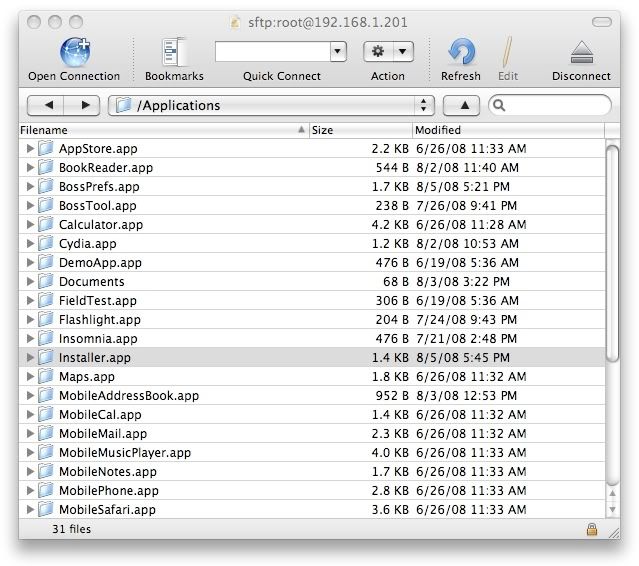Toggle the toolbar with the pill button
Screen dimensions: 639x566
602,22
